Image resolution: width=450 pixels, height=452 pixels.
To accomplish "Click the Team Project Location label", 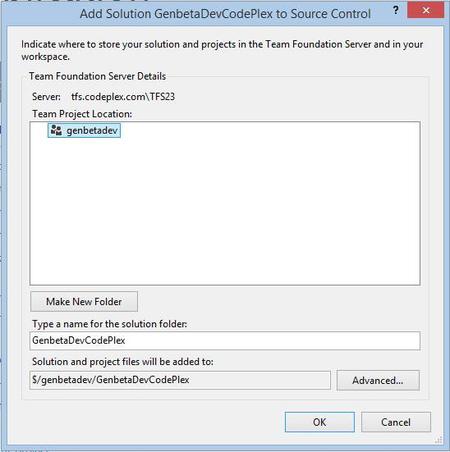I will pyautogui.click(x=82, y=114).
